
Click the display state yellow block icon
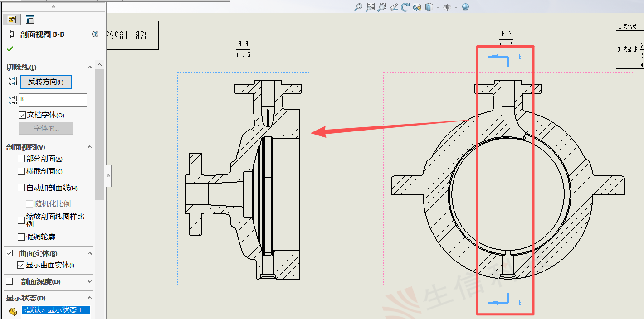[x=13, y=312]
